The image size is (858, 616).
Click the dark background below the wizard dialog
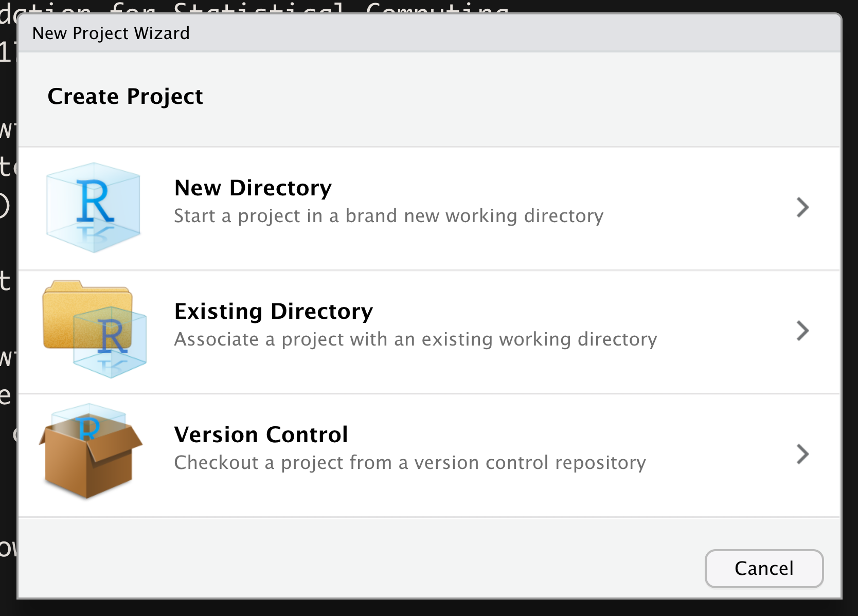429,608
